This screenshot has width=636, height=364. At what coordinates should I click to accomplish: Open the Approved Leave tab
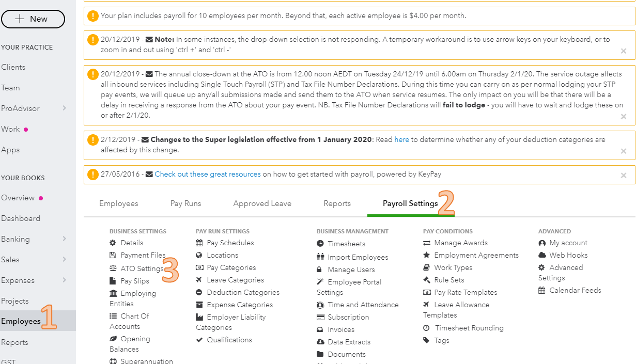262,203
